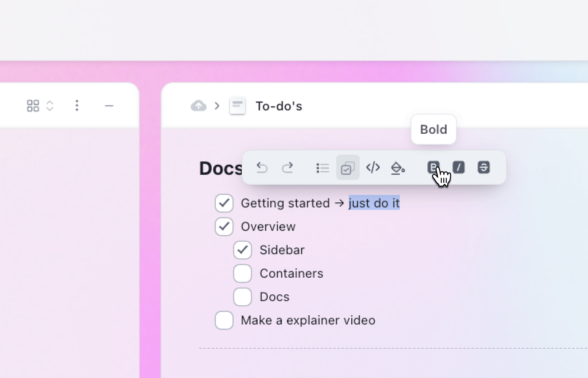
Task: Uncheck the Sidebar checkbox
Action: click(x=243, y=250)
